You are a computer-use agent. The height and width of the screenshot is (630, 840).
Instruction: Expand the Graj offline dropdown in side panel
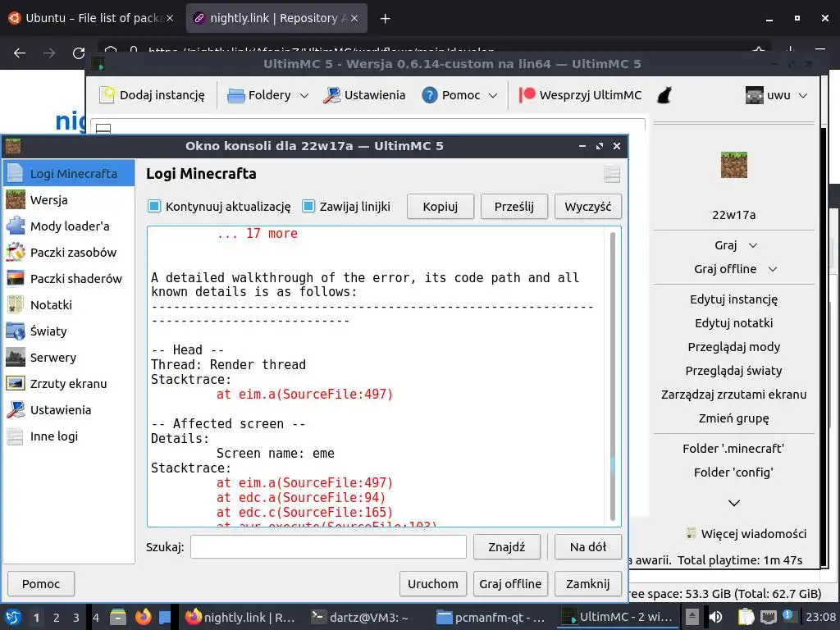[773, 269]
